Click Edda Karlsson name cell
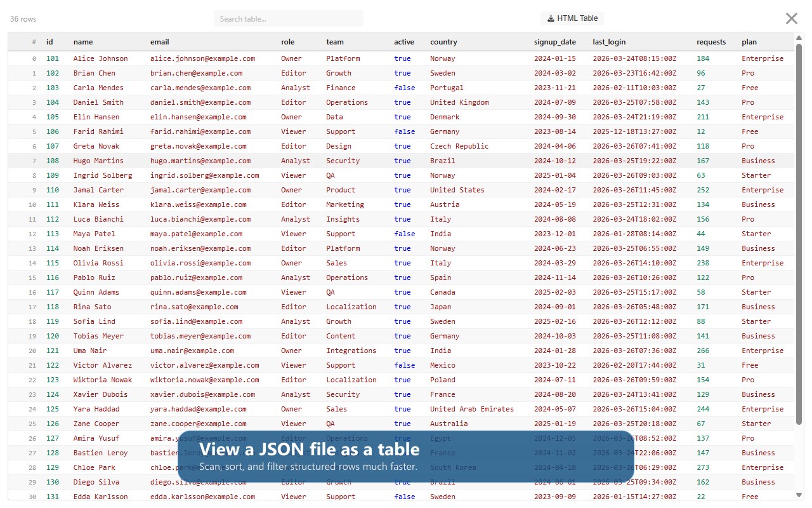Image resolution: width=812 pixels, height=508 pixels. click(100, 497)
